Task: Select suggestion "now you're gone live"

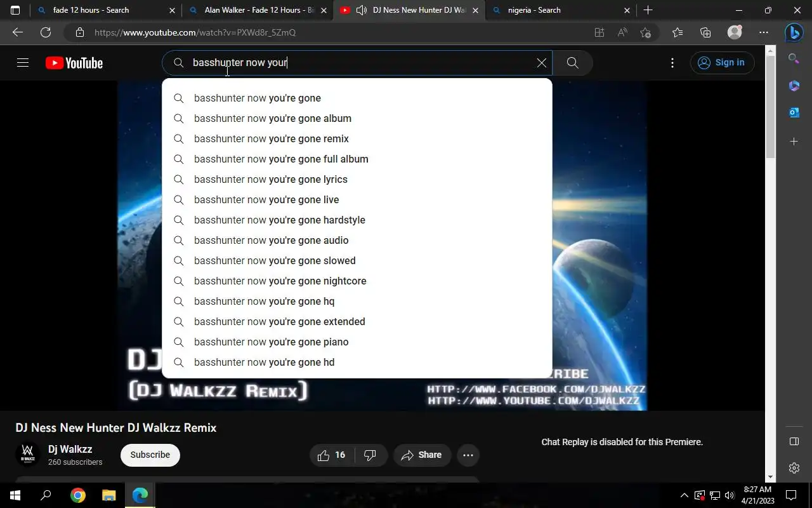Action: [357, 199]
